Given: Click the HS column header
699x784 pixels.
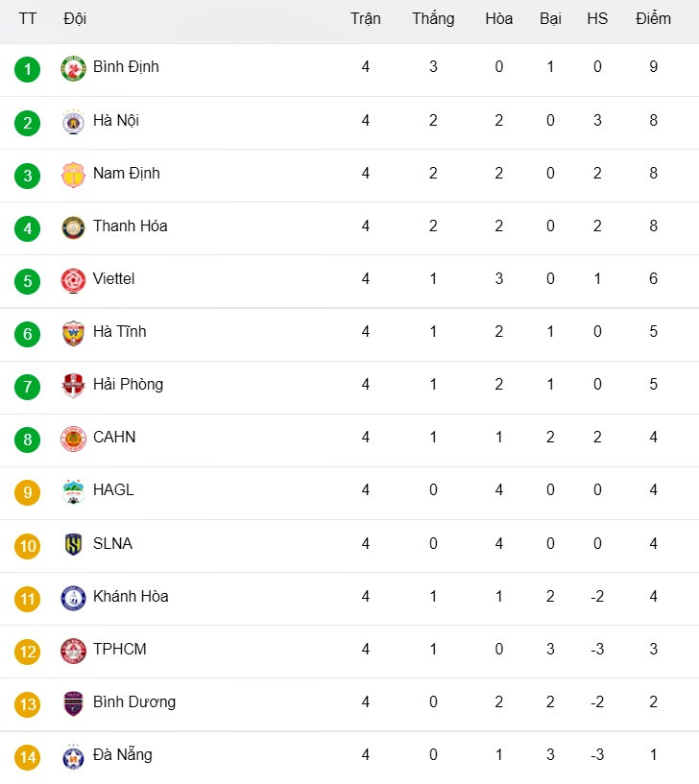Looking at the screenshot, I should tap(597, 19).
